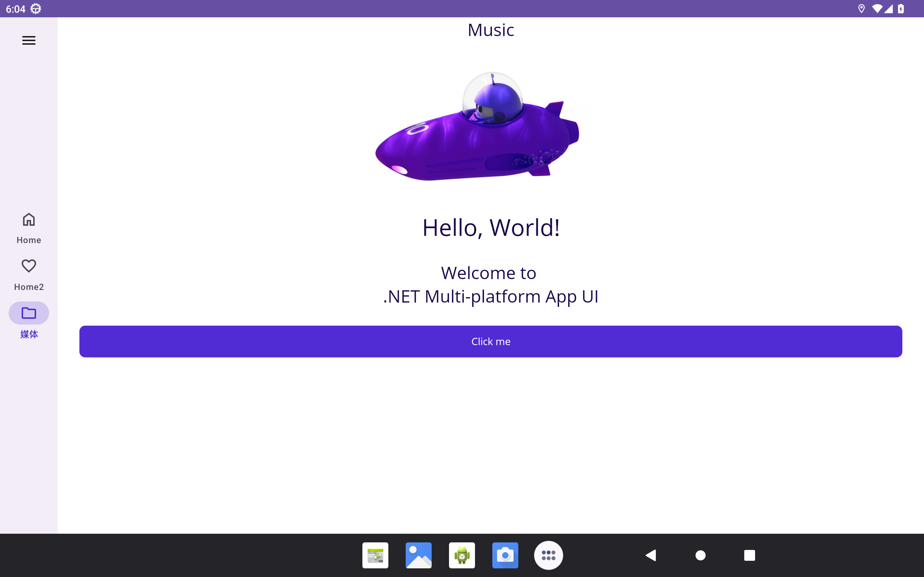The height and width of the screenshot is (577, 924).
Task: Tap the Music page title
Action: coord(491,30)
